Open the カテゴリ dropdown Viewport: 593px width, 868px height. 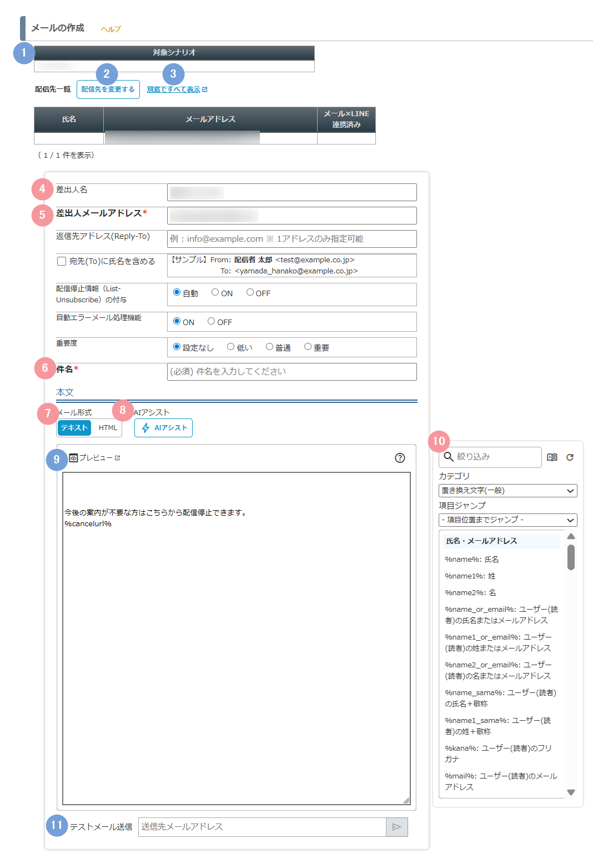(507, 491)
